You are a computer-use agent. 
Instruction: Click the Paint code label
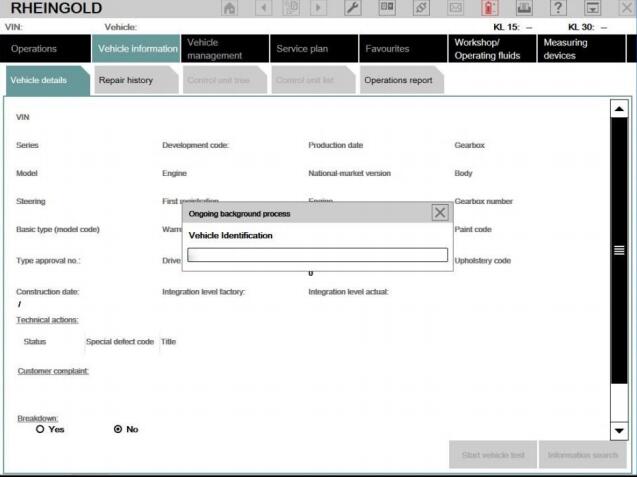[473, 230]
